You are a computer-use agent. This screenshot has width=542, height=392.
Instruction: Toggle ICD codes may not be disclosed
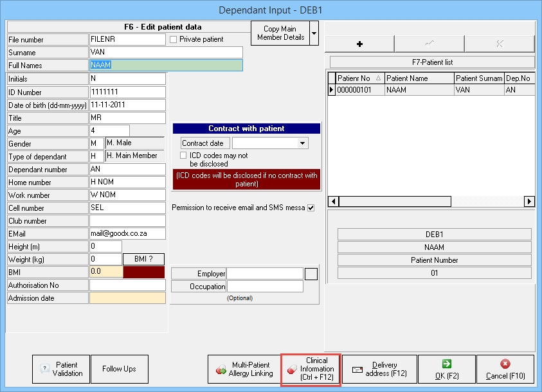[184, 156]
